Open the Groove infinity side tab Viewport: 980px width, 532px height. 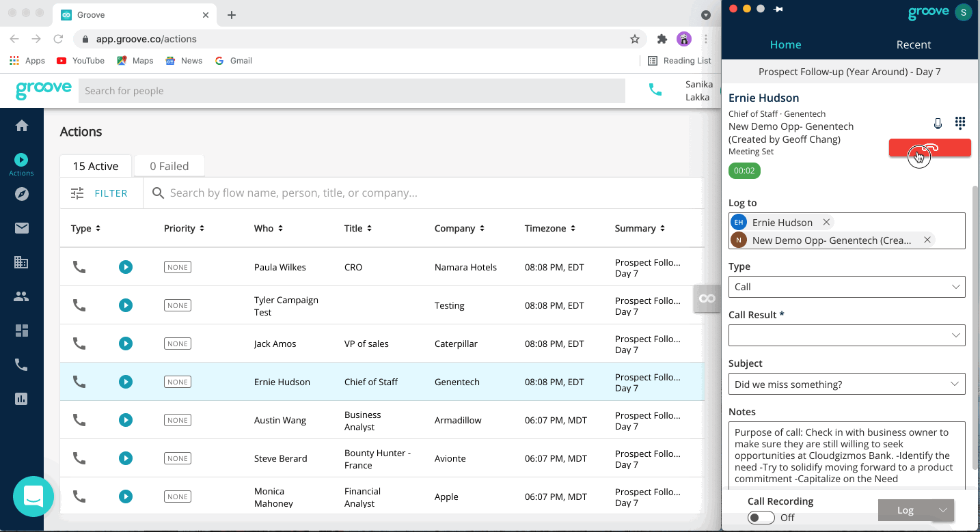pyautogui.click(x=707, y=298)
